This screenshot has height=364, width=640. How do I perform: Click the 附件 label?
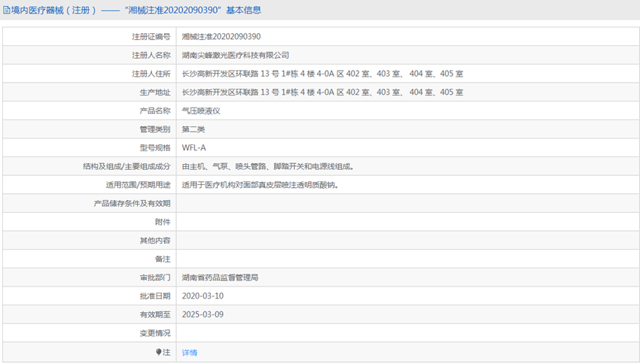click(x=163, y=222)
